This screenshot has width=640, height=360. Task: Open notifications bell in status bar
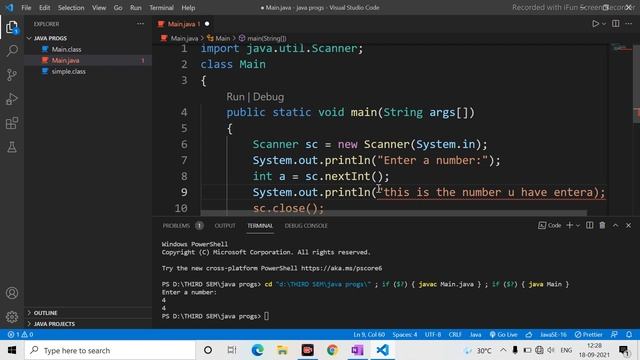pyautogui.click(x=629, y=335)
